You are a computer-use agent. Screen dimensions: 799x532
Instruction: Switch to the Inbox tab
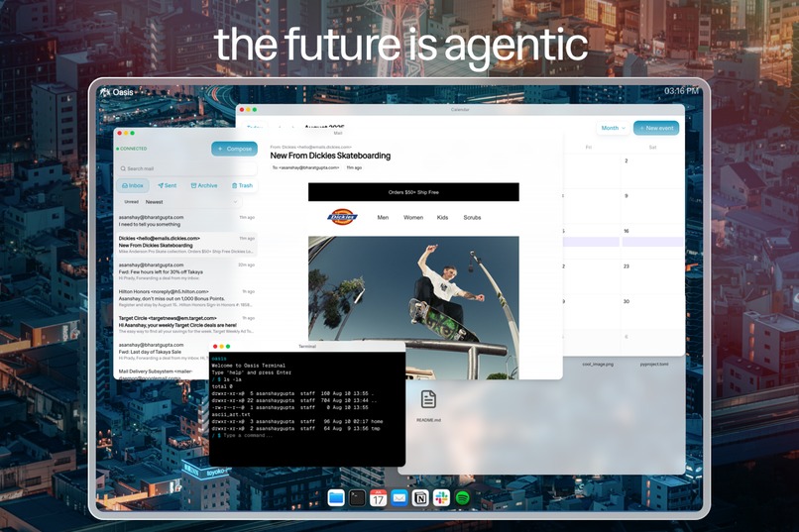(x=133, y=186)
